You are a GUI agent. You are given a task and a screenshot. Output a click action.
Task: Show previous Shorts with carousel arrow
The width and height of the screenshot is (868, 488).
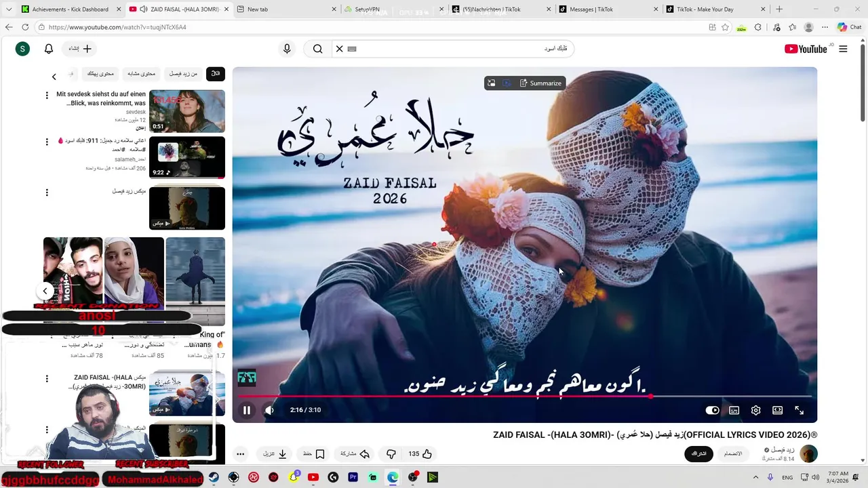(x=45, y=291)
